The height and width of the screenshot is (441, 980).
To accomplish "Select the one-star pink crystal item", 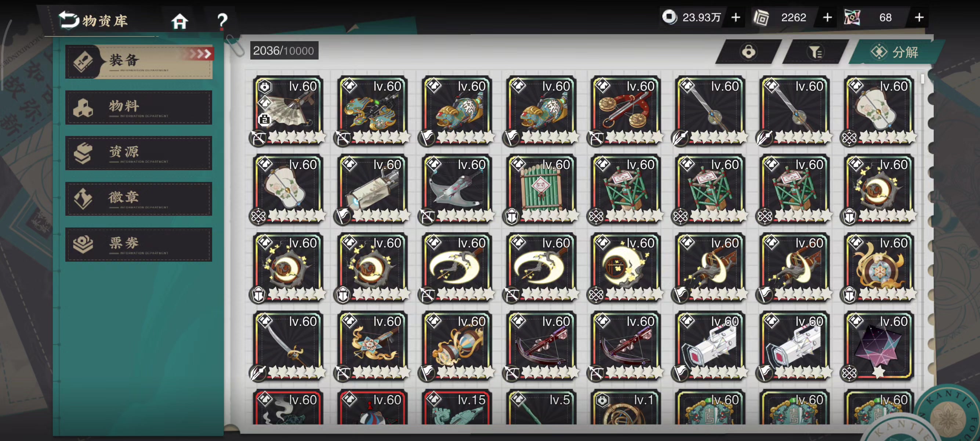I will tap(879, 346).
